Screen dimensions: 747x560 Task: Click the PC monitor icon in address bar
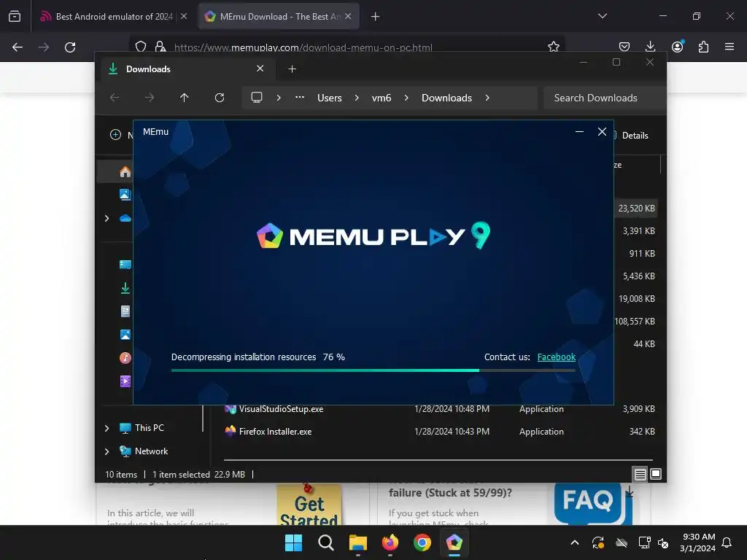[x=256, y=98]
